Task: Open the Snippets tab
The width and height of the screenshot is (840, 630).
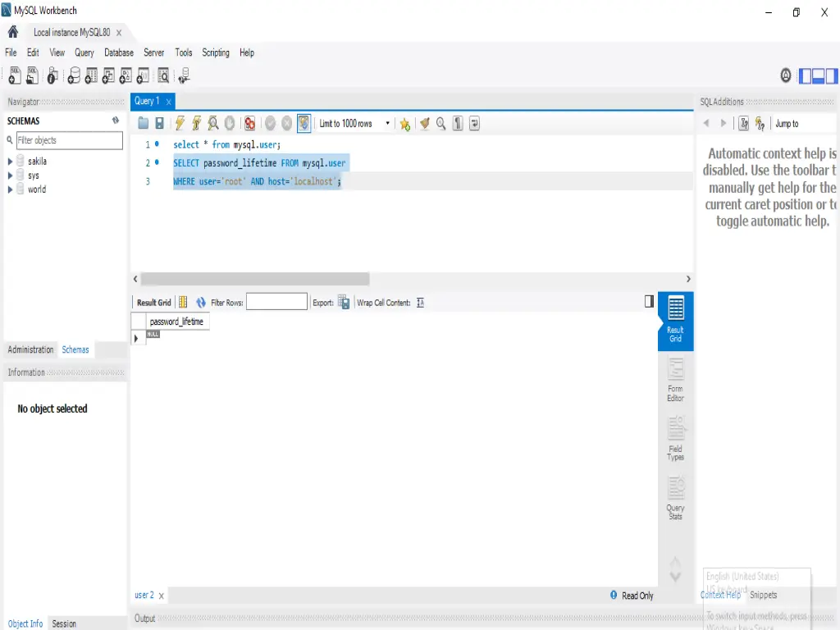Action: pyautogui.click(x=763, y=595)
